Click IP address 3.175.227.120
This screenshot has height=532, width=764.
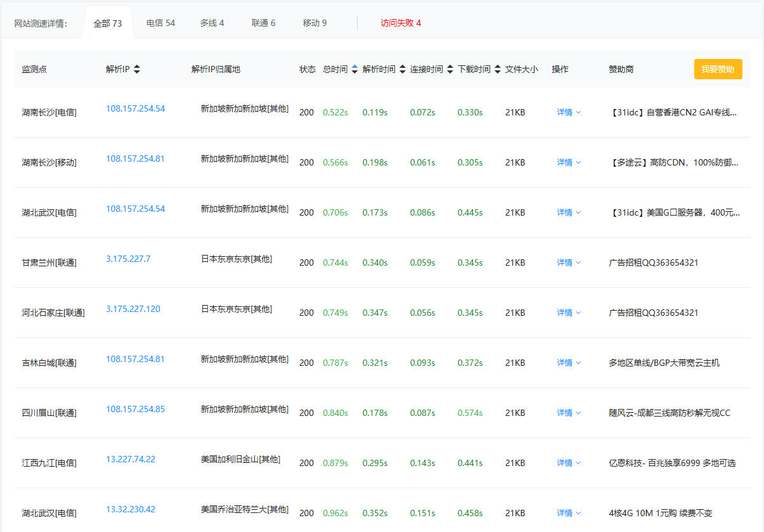[x=133, y=309]
